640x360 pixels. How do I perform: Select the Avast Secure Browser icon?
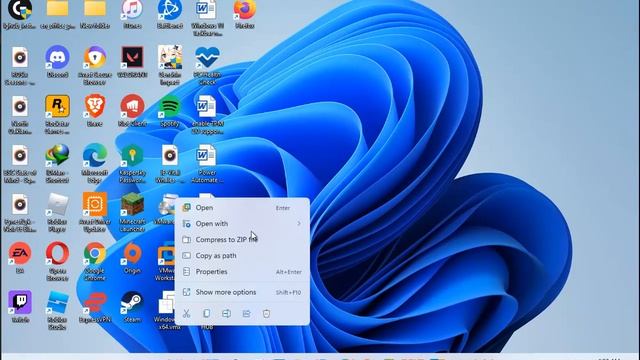click(95, 64)
